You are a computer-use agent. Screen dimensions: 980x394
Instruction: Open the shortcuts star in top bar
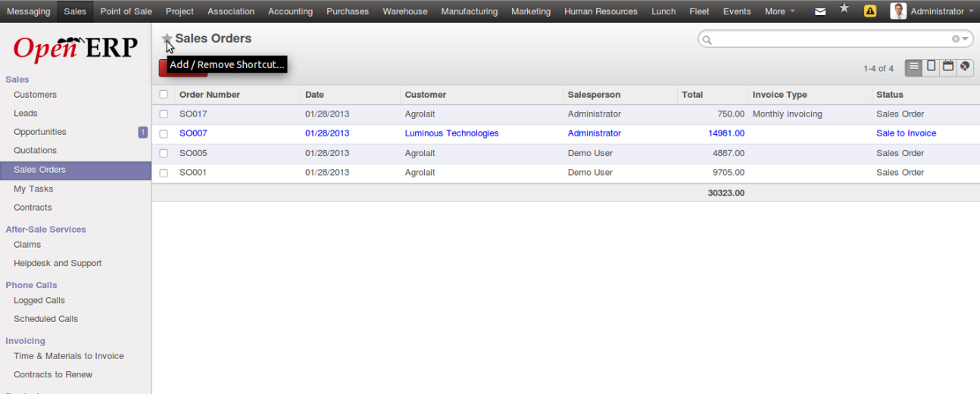844,8
